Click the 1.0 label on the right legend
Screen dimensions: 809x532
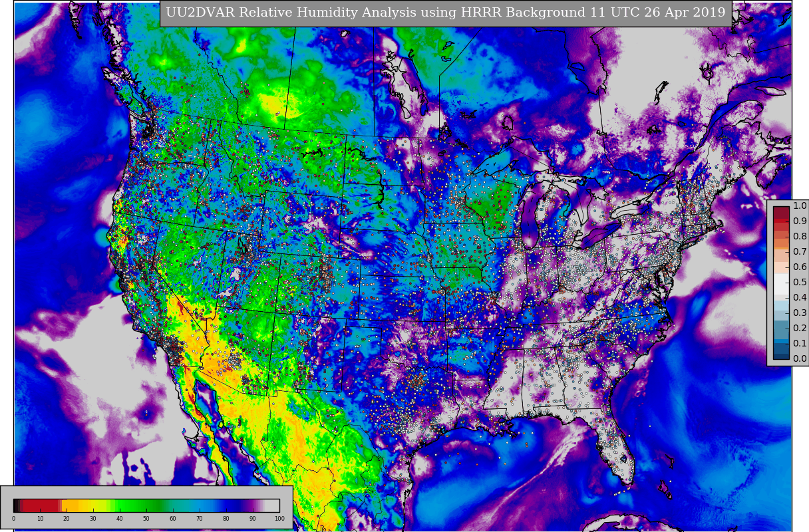(800, 205)
